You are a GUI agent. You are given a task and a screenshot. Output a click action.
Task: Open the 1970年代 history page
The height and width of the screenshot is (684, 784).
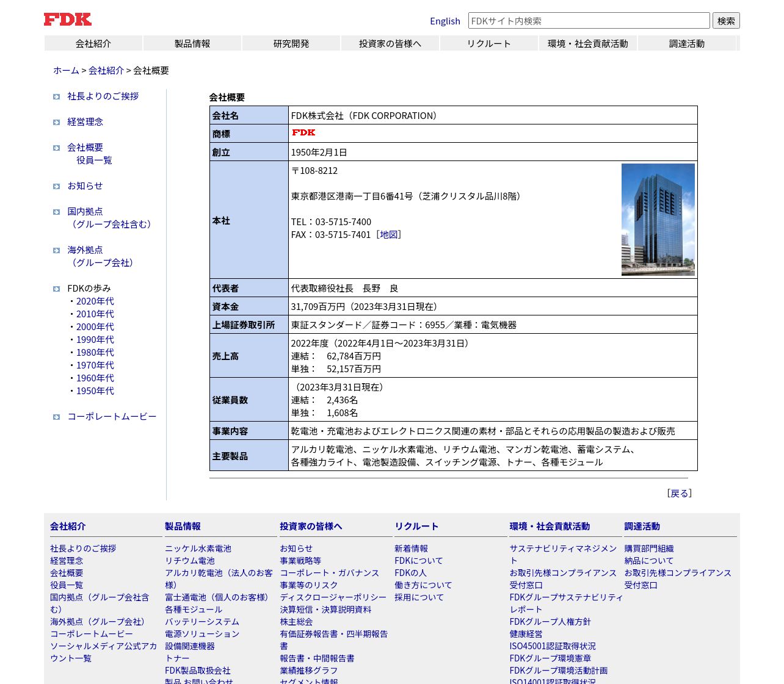[95, 365]
